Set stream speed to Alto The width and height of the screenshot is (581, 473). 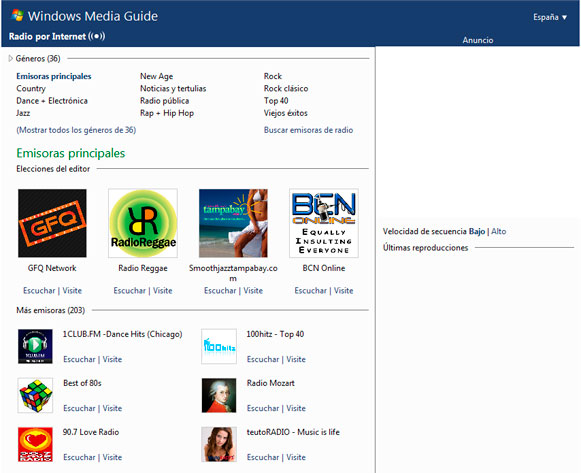point(498,231)
